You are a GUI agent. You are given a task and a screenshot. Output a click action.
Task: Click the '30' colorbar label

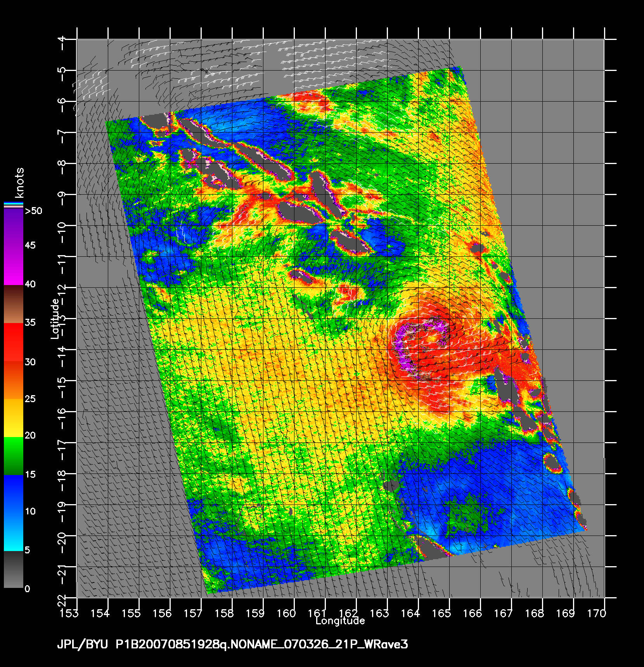[x=30, y=362]
